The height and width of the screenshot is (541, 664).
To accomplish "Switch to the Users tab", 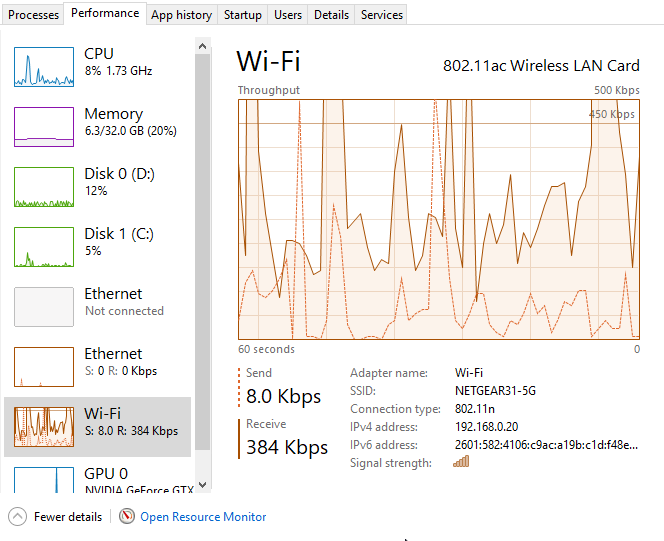I will (x=288, y=15).
